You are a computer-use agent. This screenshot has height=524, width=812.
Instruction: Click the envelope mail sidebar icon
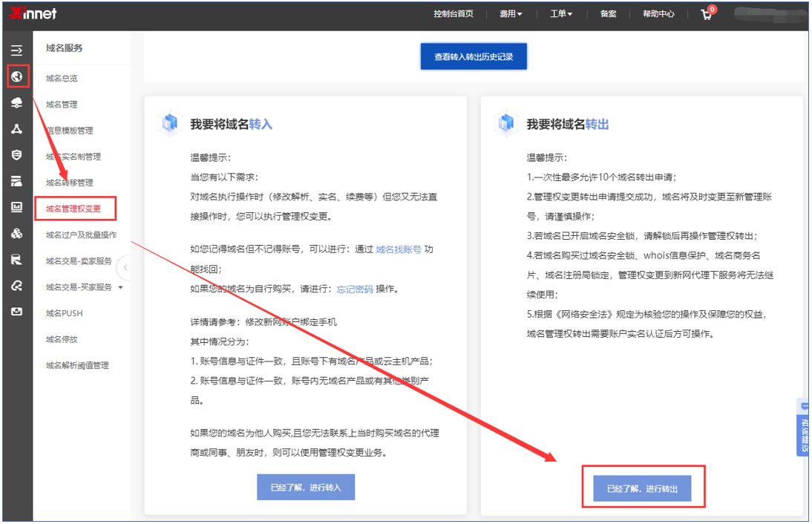[x=16, y=312]
